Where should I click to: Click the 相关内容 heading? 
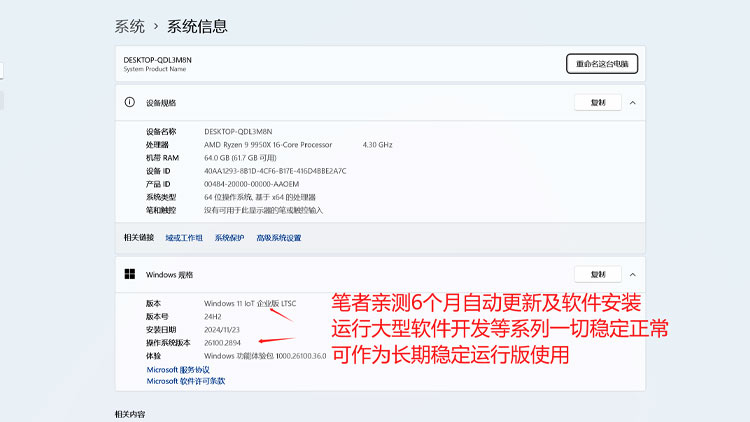tap(130, 414)
